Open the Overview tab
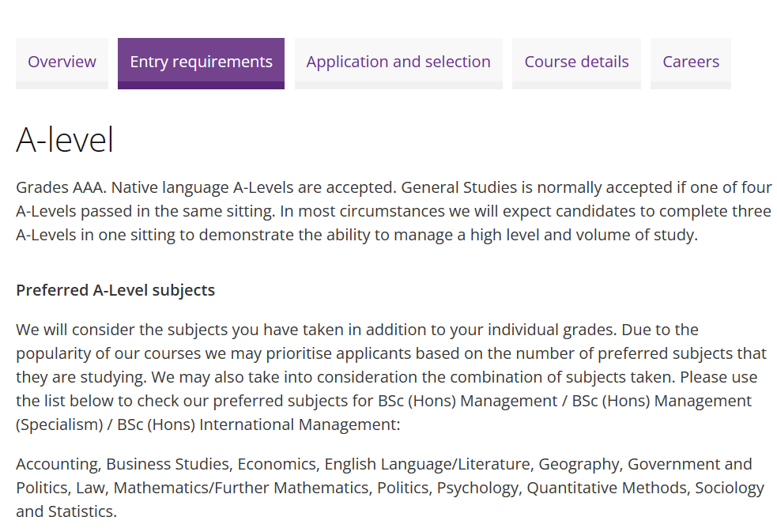This screenshot has height=532, width=777. (62, 63)
